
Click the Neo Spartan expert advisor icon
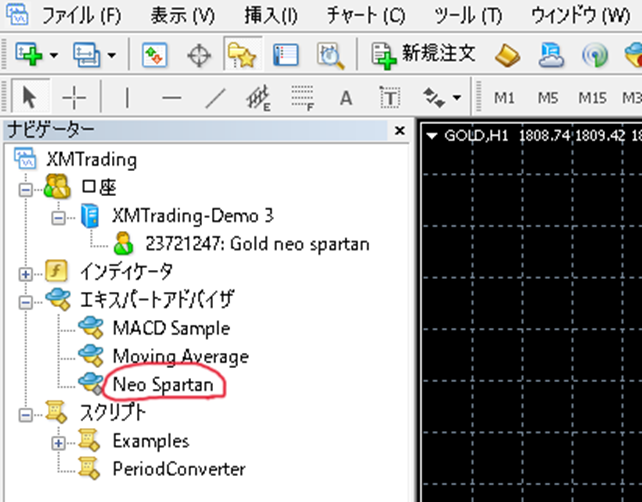(x=90, y=384)
